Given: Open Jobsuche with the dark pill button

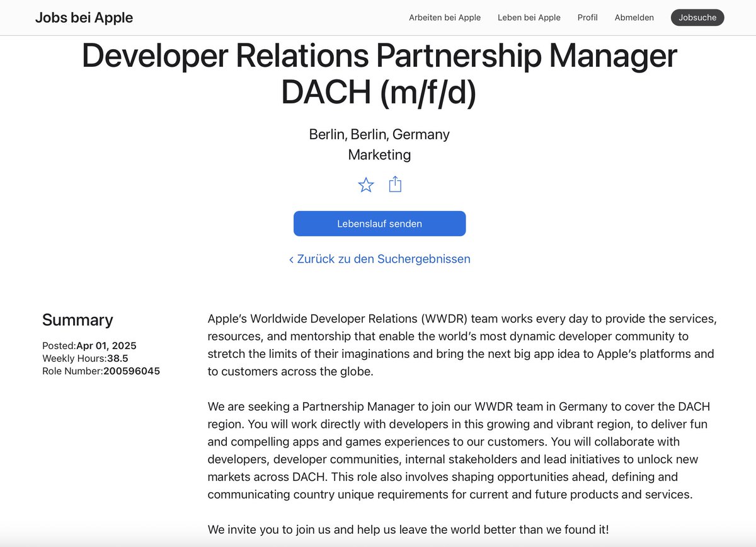Looking at the screenshot, I should point(697,18).
